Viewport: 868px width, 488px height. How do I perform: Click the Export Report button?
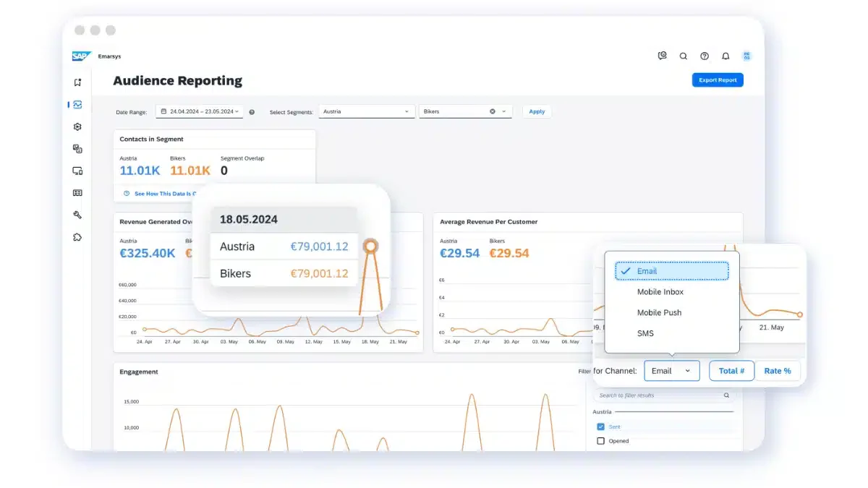718,80
